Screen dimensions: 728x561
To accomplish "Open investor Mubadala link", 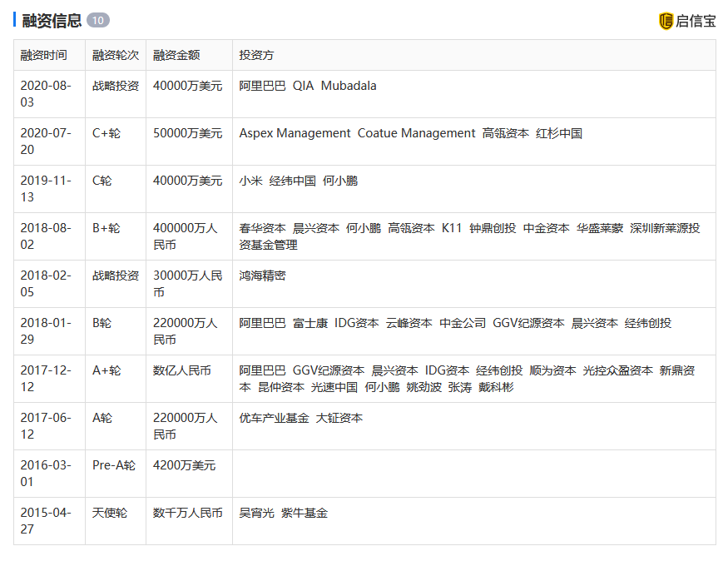I will point(349,86).
